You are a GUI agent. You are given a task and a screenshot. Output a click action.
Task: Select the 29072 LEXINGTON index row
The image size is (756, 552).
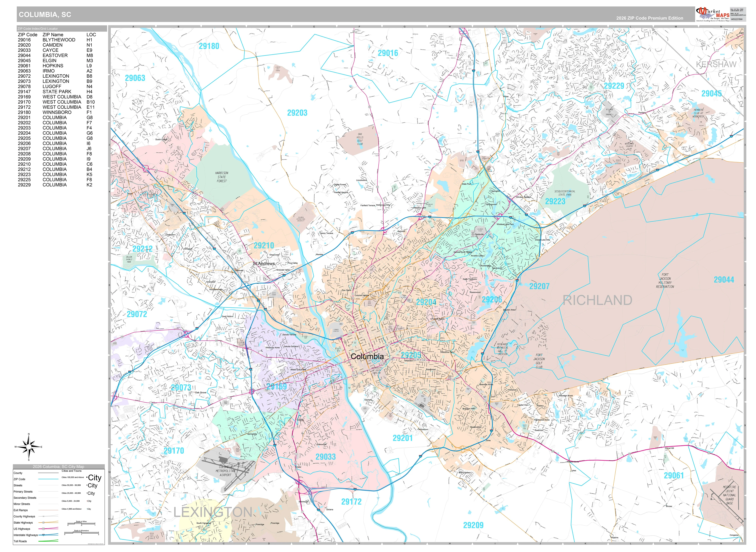(x=57, y=76)
